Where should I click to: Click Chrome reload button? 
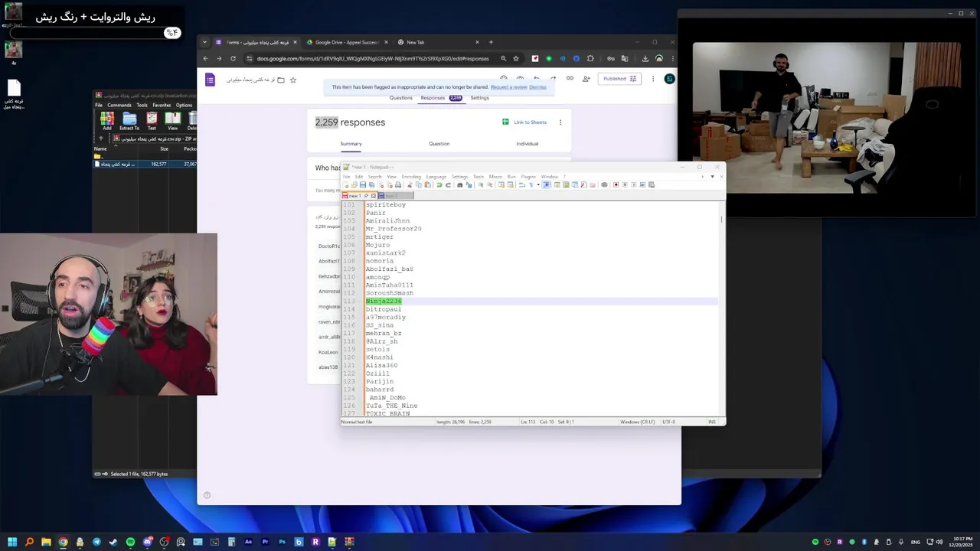[x=233, y=58]
